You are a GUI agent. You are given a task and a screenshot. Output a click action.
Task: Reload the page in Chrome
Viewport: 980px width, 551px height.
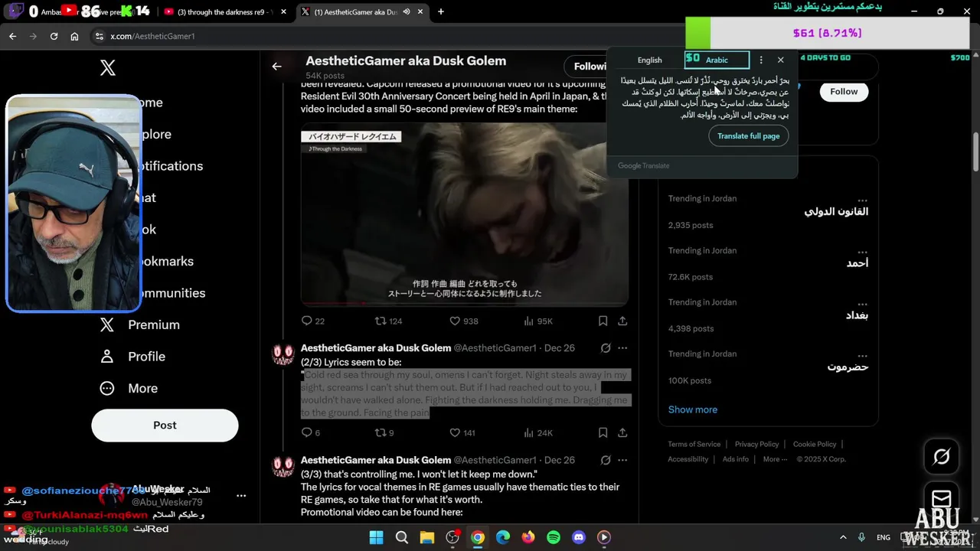[x=54, y=36]
